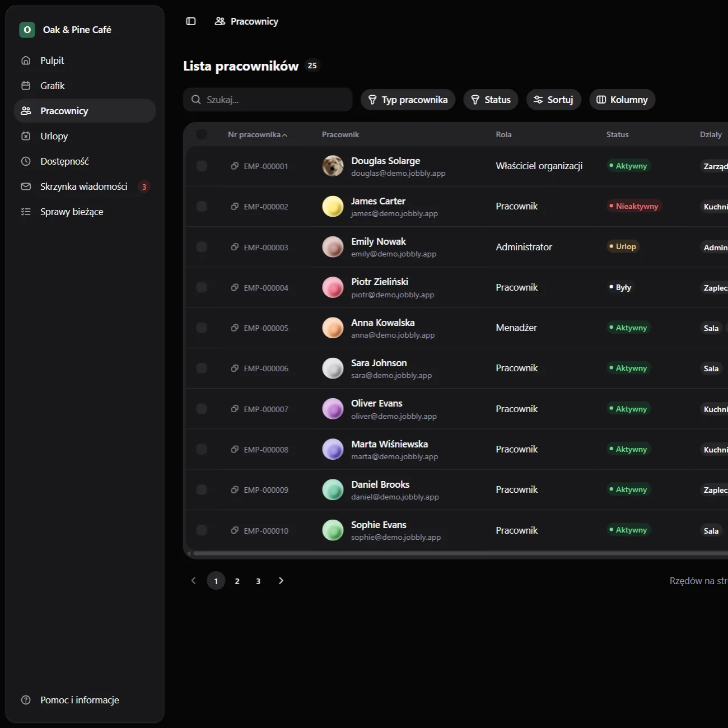
Task: Click link icon beside EMP-000009
Action: coord(235,489)
